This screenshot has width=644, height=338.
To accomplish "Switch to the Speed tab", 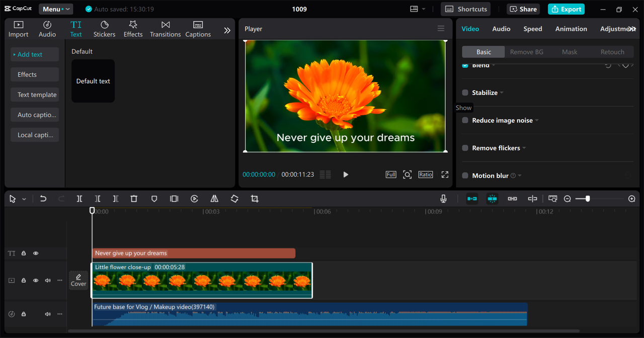I will click(x=533, y=29).
